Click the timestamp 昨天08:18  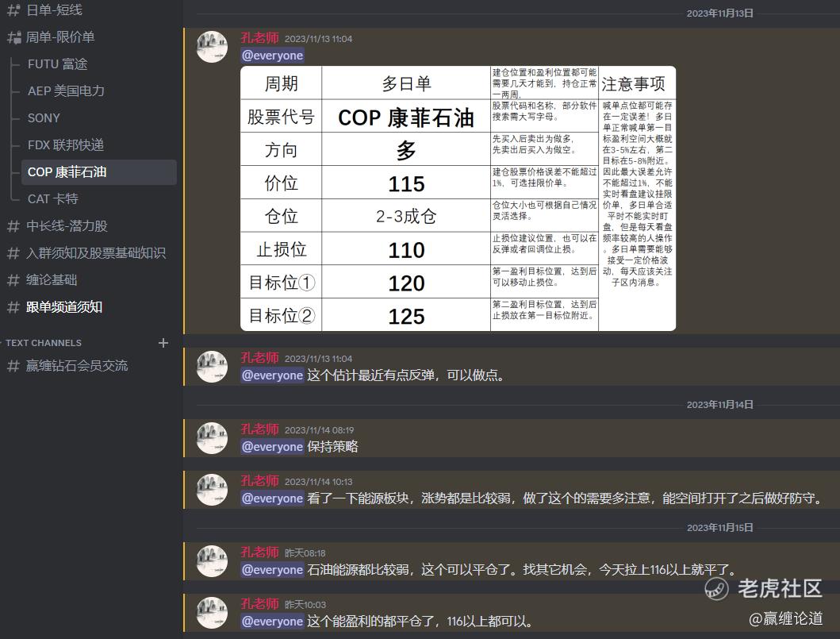coord(305,553)
